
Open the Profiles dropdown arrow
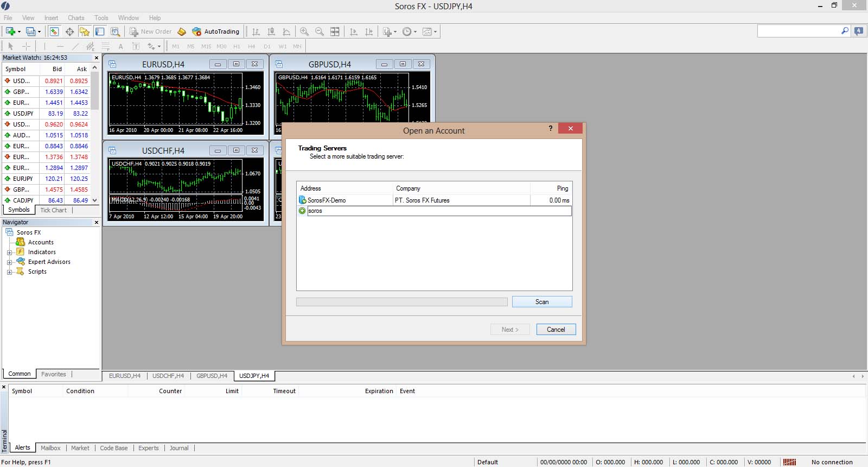39,31
